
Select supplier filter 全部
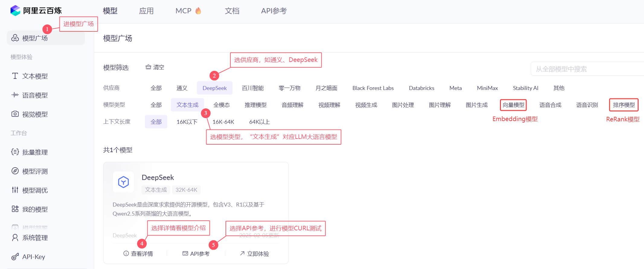coord(156,88)
